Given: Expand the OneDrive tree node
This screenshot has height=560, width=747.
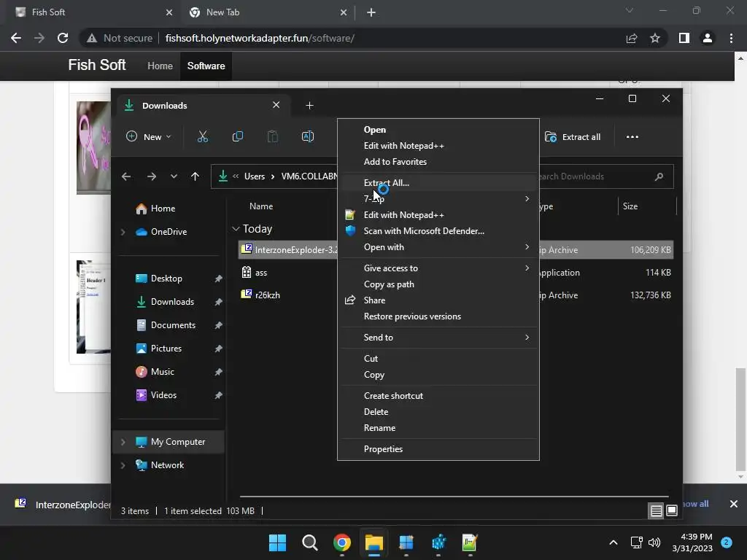Looking at the screenshot, I should click(123, 232).
